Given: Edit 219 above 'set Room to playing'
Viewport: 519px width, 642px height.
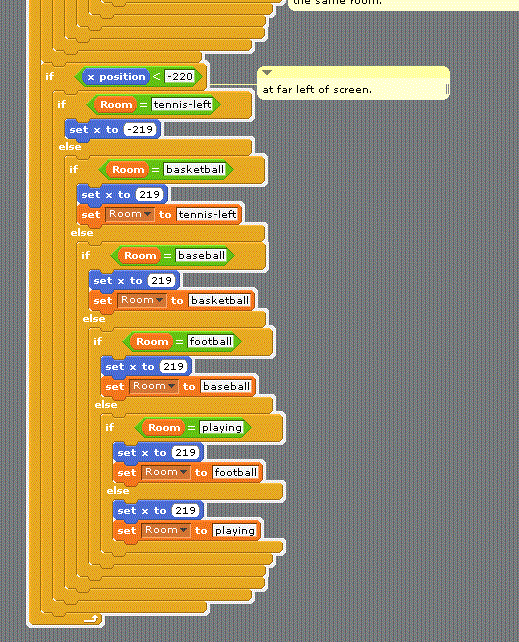Looking at the screenshot, I should [x=185, y=511].
